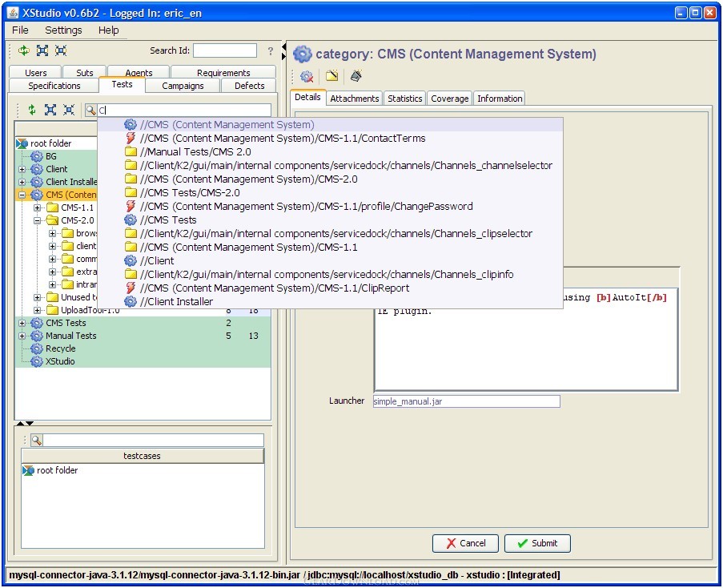The width and height of the screenshot is (723, 588).
Task: Open the Users tab
Action: [35, 72]
